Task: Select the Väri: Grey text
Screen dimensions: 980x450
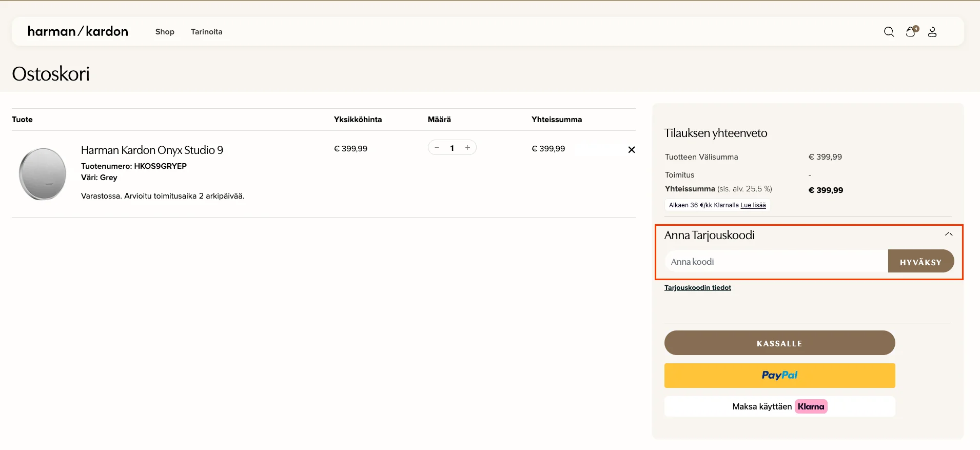Action: point(99,178)
